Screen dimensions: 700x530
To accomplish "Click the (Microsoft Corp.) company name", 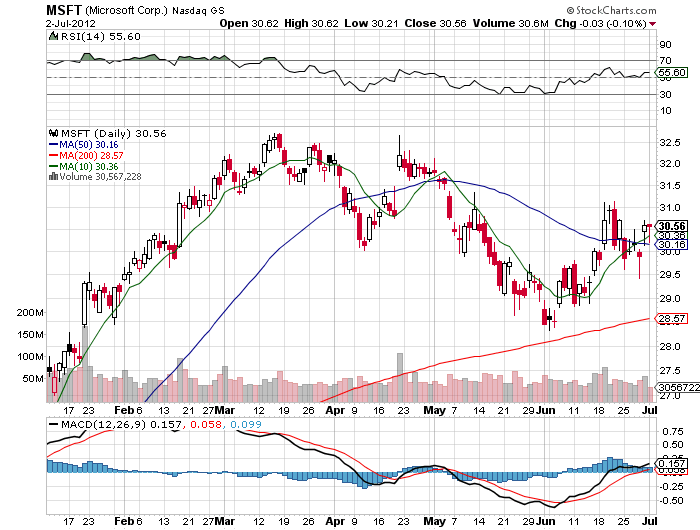I will (126, 10).
